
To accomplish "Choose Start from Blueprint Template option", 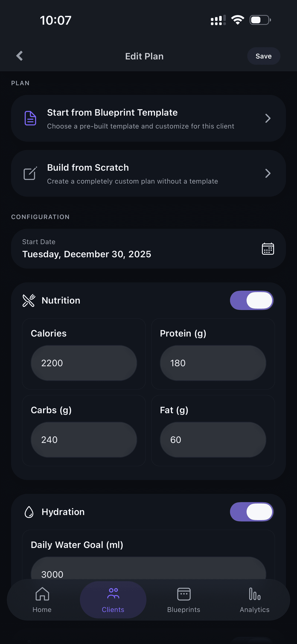I will (140, 118).
